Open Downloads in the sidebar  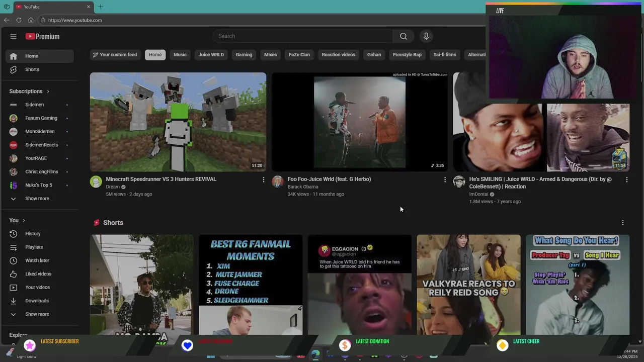pos(40,301)
